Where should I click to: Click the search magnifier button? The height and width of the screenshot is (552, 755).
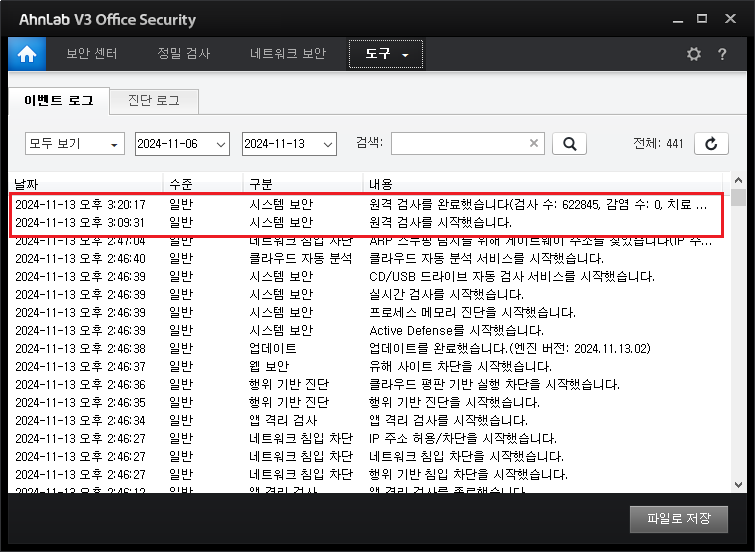(x=569, y=144)
